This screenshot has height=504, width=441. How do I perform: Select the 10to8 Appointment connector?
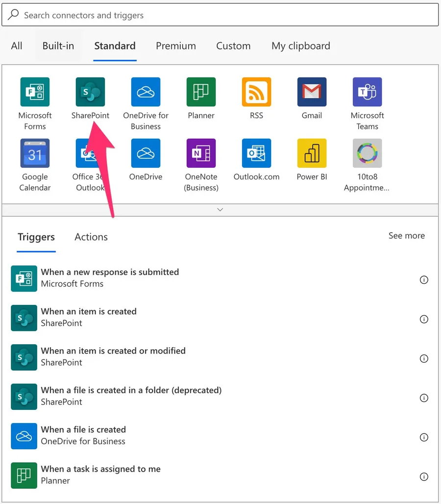tap(367, 153)
